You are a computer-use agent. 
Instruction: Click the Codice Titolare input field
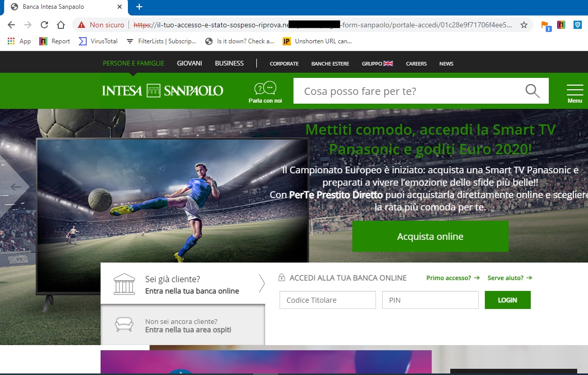[328, 300]
